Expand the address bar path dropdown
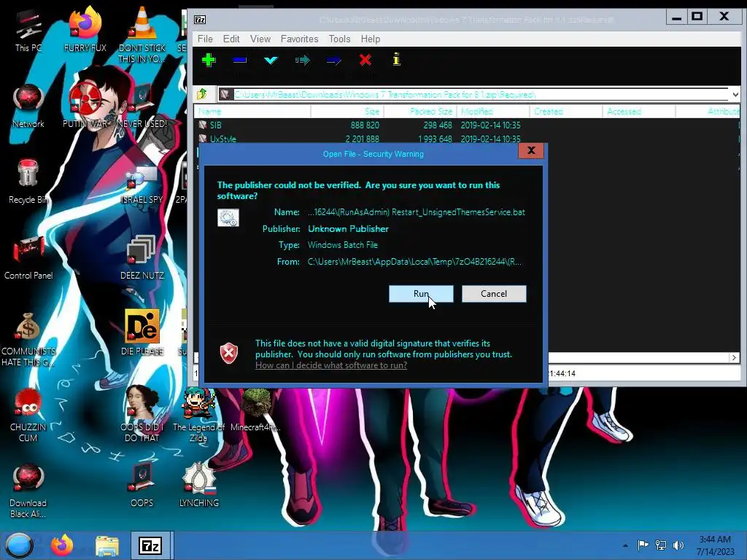The width and height of the screenshot is (747, 560). pyautogui.click(x=735, y=94)
